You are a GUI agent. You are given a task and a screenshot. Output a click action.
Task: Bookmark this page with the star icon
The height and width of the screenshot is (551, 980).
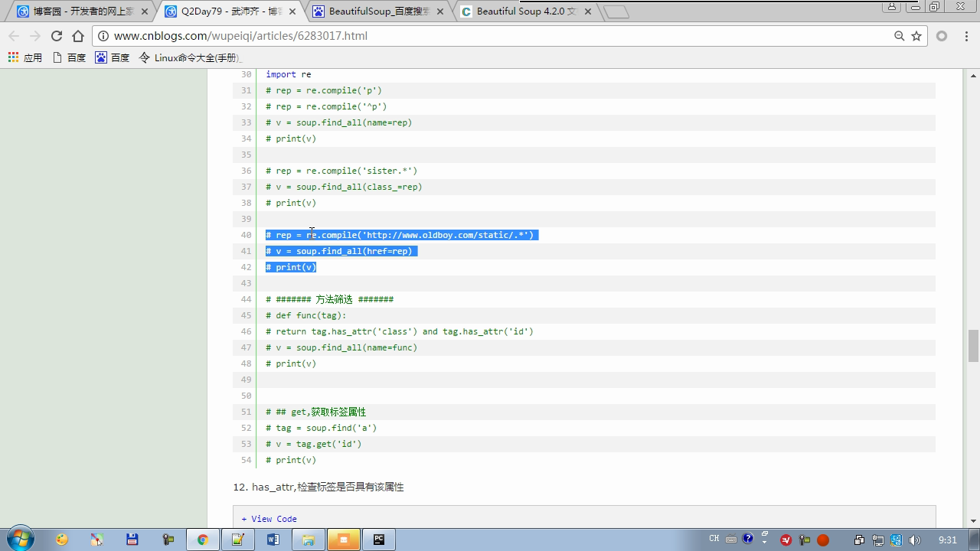[x=916, y=36]
